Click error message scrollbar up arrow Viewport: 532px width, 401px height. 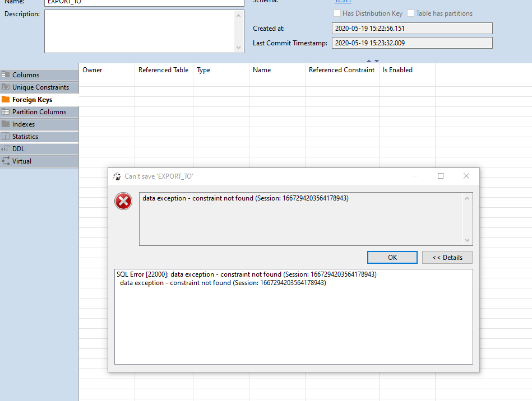pos(467,198)
